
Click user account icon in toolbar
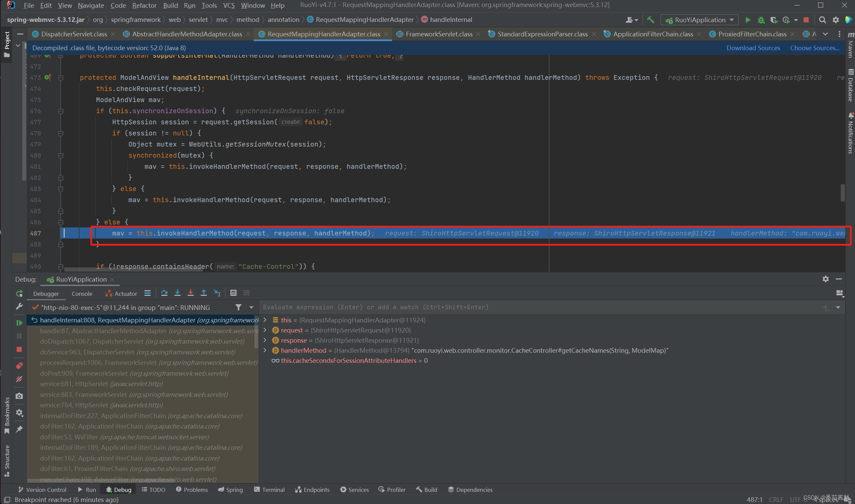632,20
